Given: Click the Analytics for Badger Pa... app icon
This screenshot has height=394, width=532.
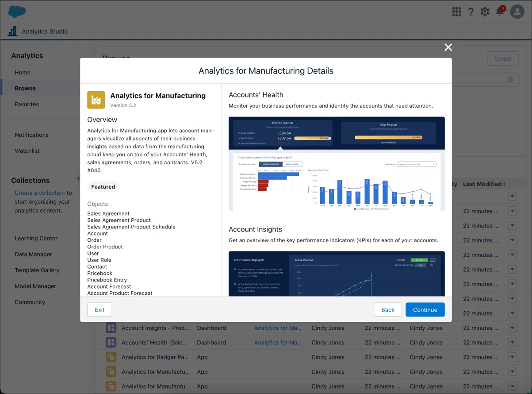Looking at the screenshot, I should tap(111, 357).
